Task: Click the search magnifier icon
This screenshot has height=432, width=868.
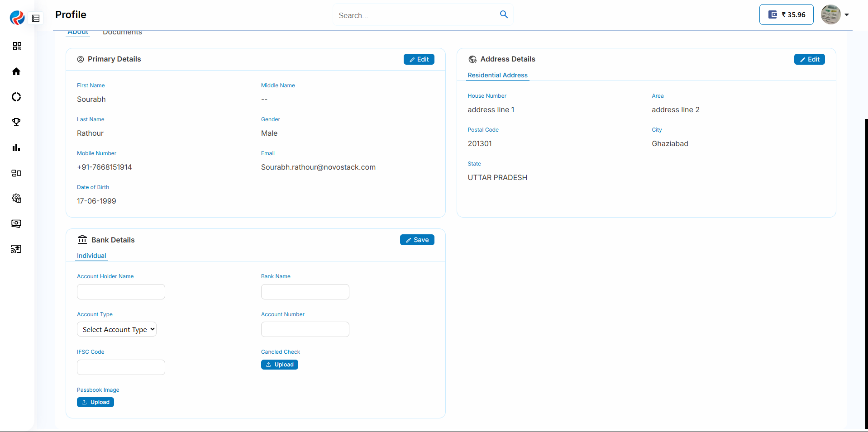Action: (x=504, y=14)
